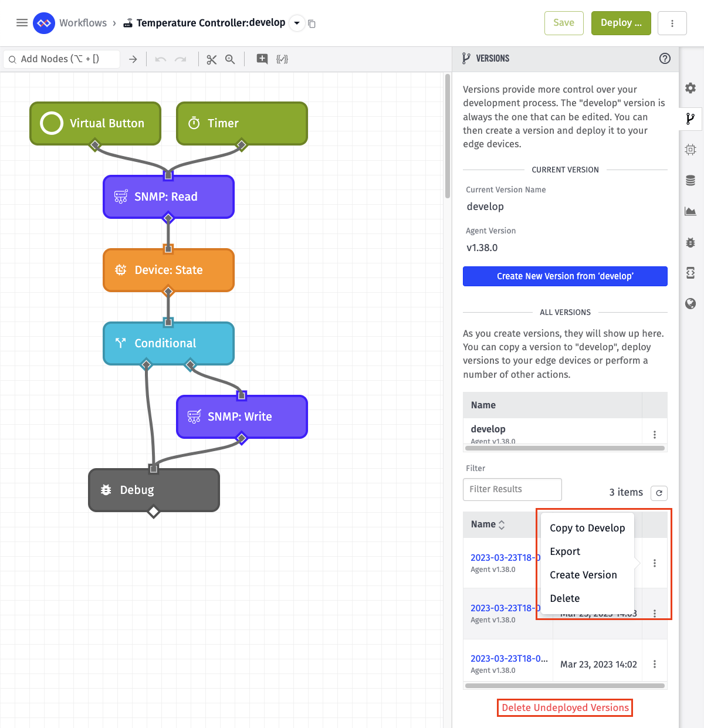Choose Export menu item
704x728 pixels.
[x=587, y=551]
